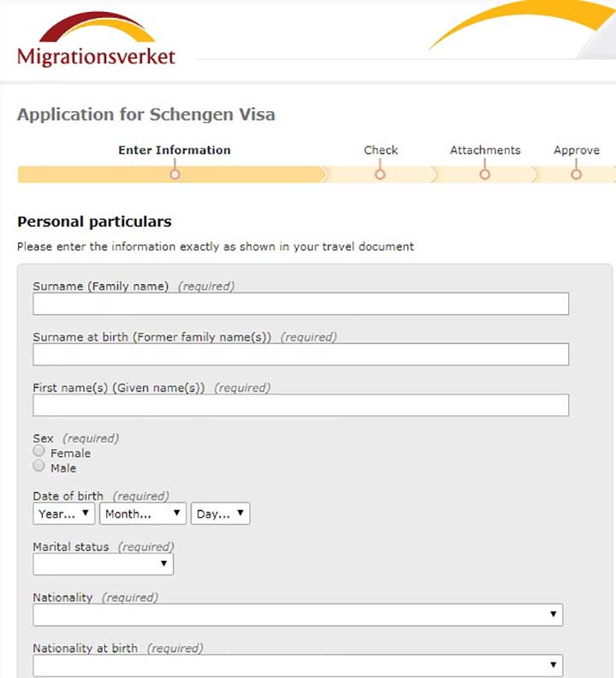Click the Check step marker circle
Image resolution: width=616 pixels, height=678 pixels.
(x=380, y=175)
